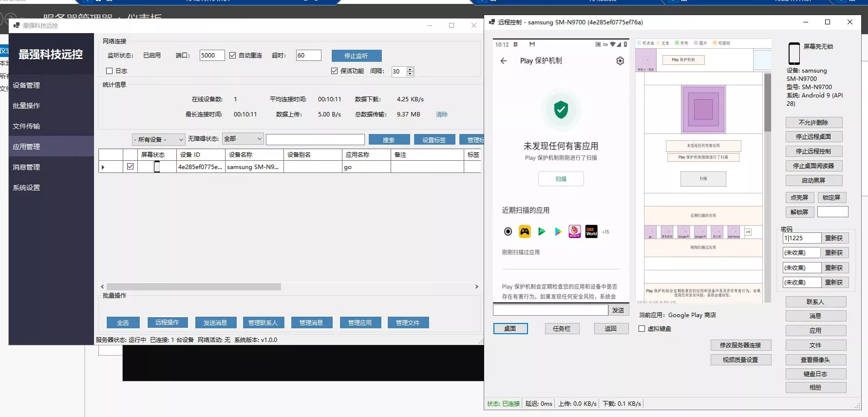Screen dimensions: 868x417
Task: Click the 超时 input field showing 60
Action: pyautogui.click(x=308, y=55)
